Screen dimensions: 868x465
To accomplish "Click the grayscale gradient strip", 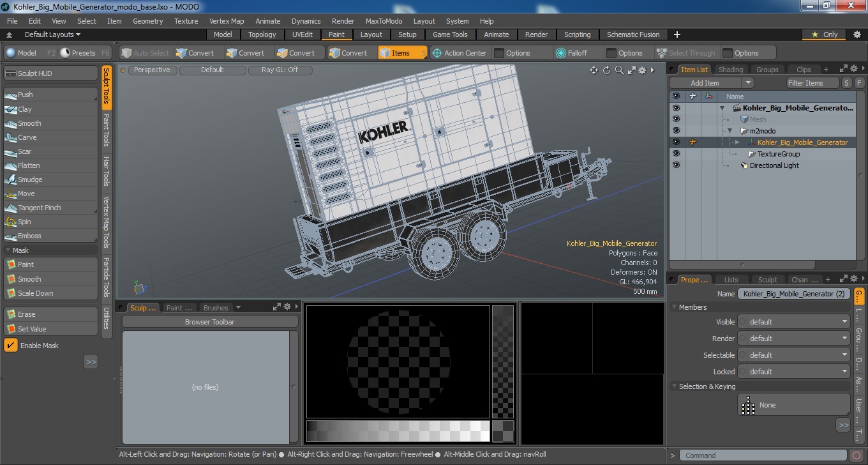I will (398, 431).
